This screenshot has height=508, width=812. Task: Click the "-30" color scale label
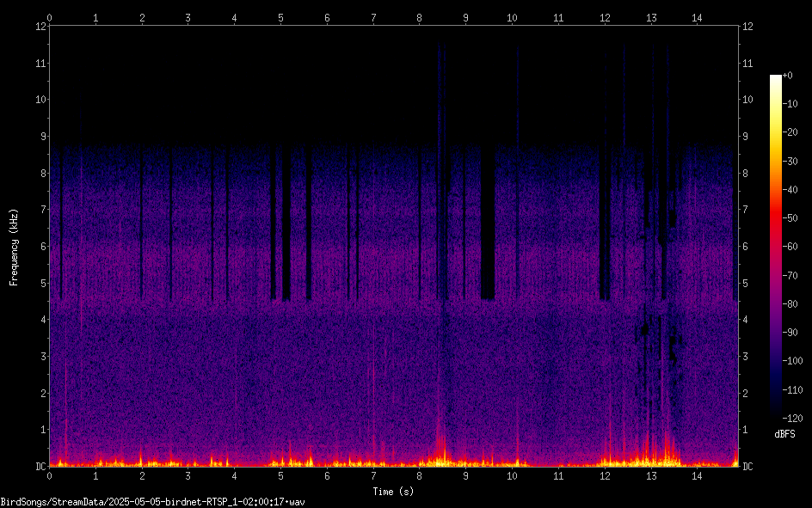pos(790,162)
